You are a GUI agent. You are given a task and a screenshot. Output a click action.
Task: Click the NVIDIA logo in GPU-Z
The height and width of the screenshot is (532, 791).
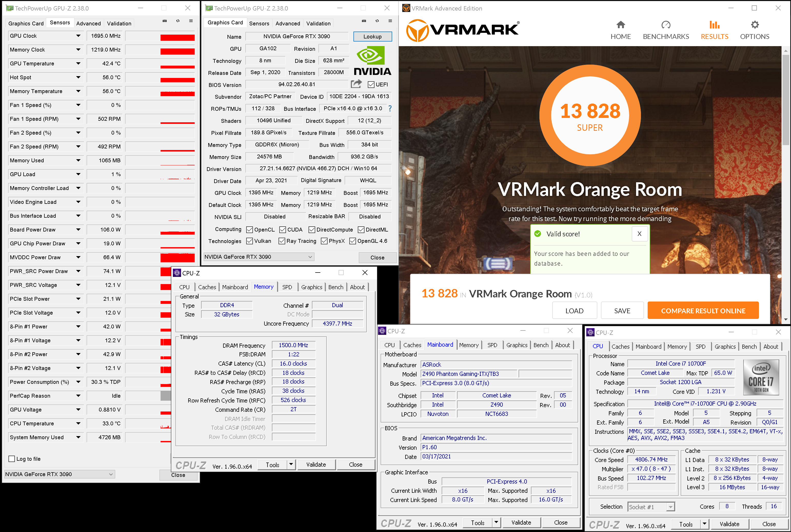[373, 61]
